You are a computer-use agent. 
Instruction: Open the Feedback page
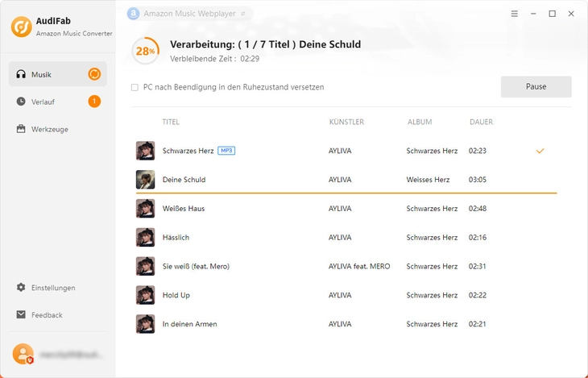[58, 315]
